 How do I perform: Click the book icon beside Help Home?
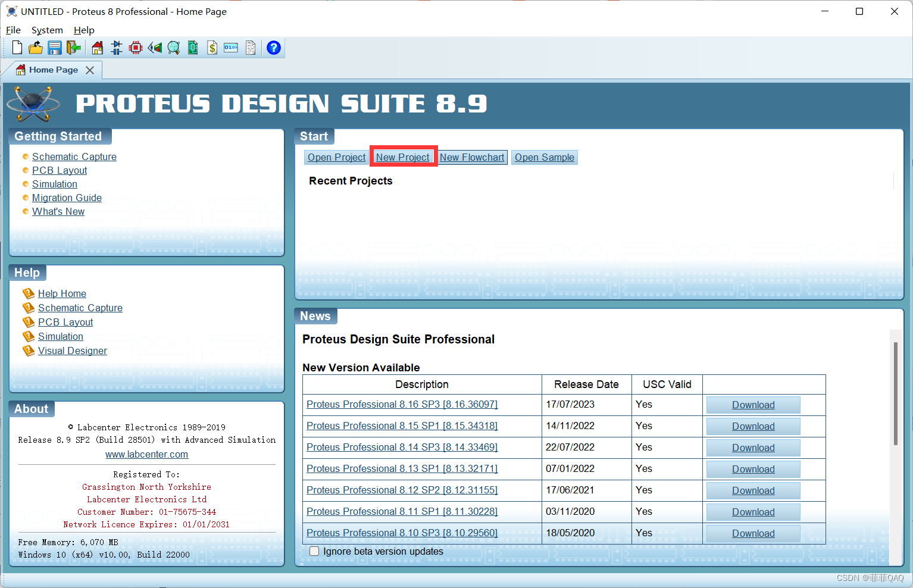(29, 293)
